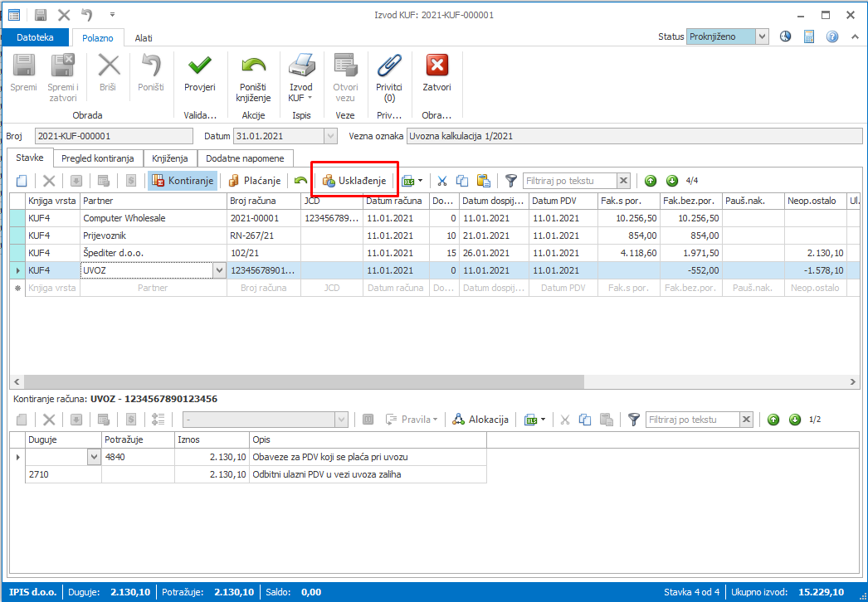The height and width of the screenshot is (602, 868).
Task: Add new item in Stavke toolbar
Action: [x=22, y=181]
